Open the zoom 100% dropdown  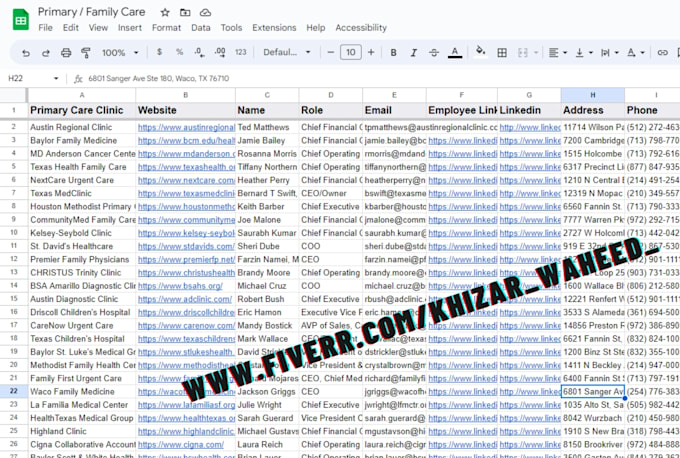[x=120, y=52]
